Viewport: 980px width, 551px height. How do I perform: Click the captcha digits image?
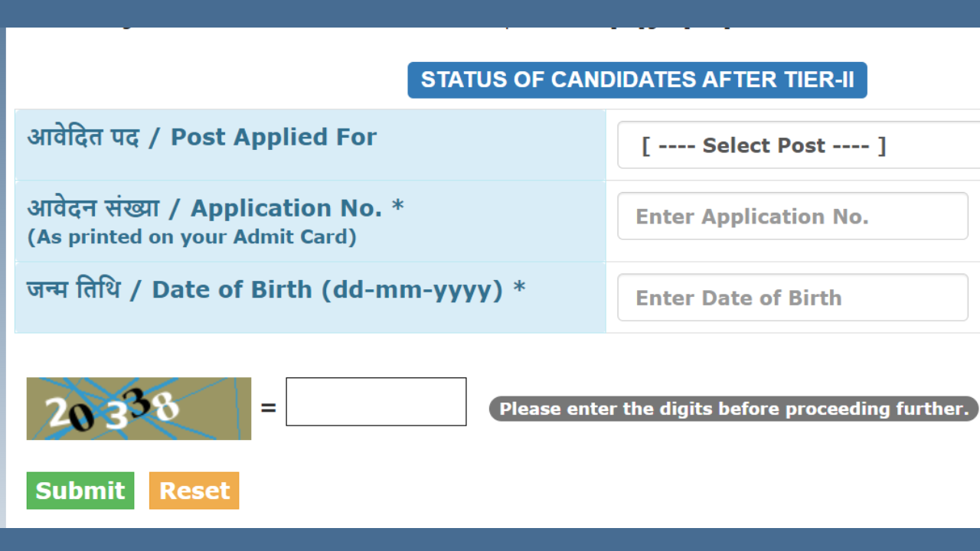pyautogui.click(x=139, y=409)
